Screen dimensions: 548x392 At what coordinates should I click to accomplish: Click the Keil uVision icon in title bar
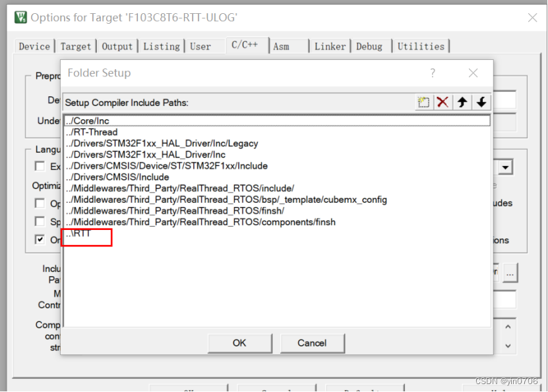tap(20, 17)
